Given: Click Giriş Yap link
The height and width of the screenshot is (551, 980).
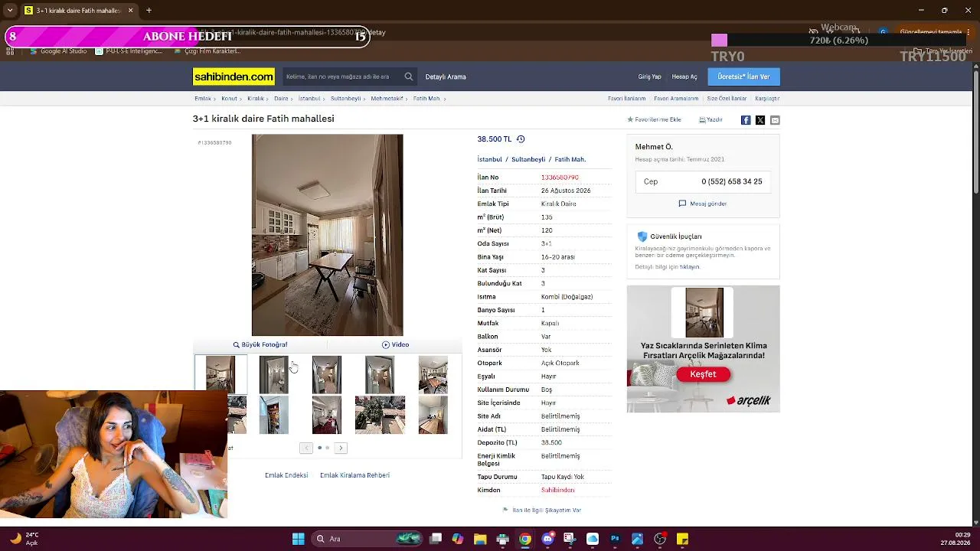Looking at the screenshot, I should 650,77.
